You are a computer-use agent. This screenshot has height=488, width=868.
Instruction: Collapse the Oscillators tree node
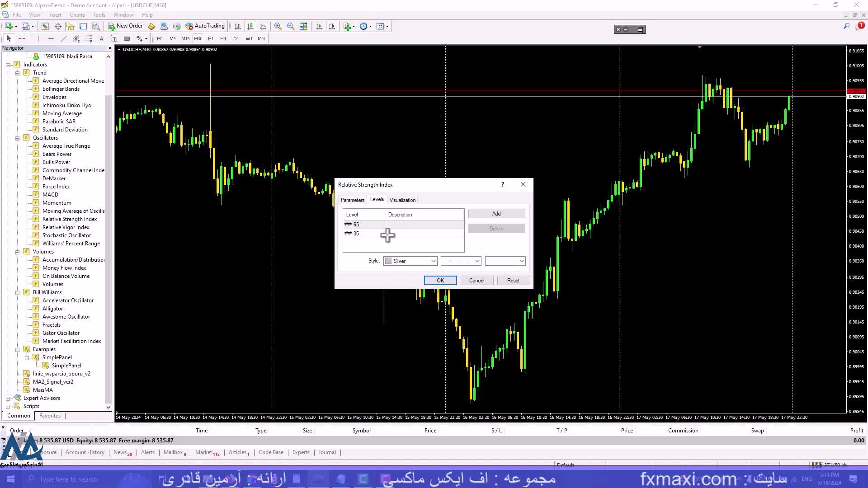point(17,138)
